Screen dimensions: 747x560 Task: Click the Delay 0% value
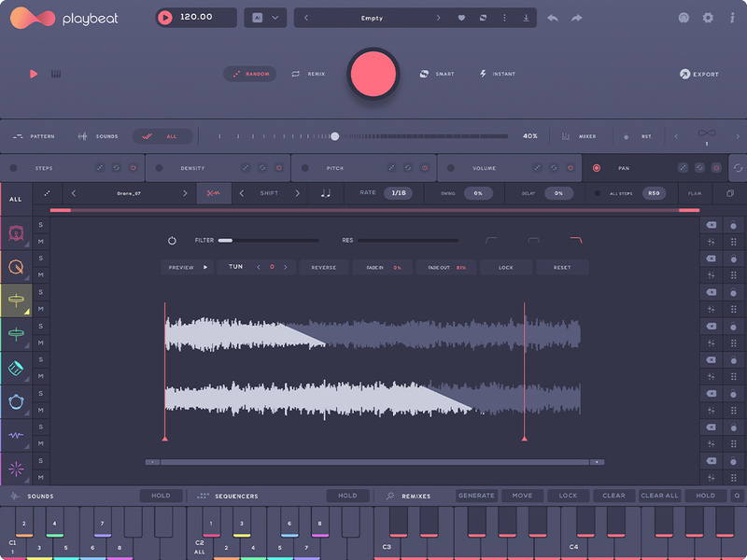558,193
